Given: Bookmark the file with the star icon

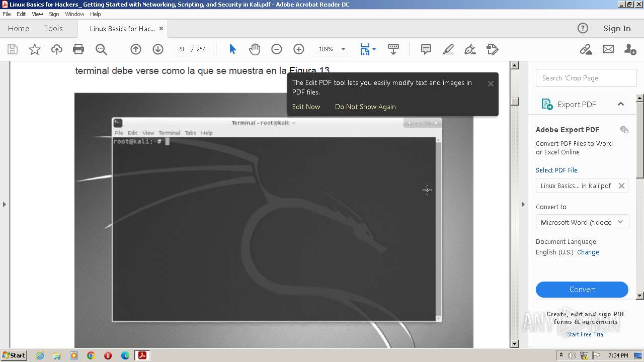Looking at the screenshot, I should (x=35, y=49).
